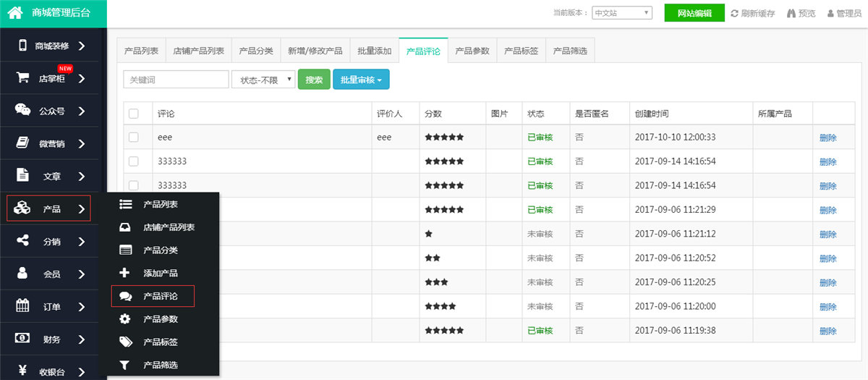Click the five-star rating in eee row

(x=444, y=137)
